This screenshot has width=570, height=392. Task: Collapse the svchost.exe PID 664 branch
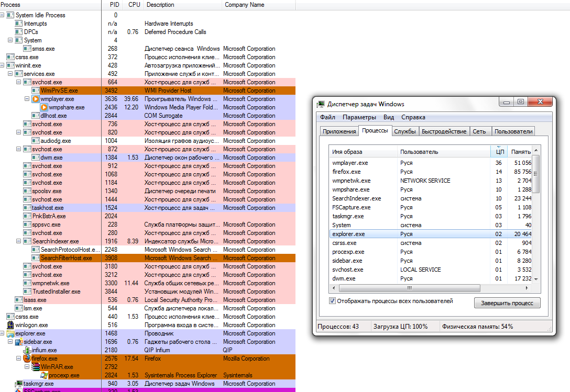tap(18, 82)
